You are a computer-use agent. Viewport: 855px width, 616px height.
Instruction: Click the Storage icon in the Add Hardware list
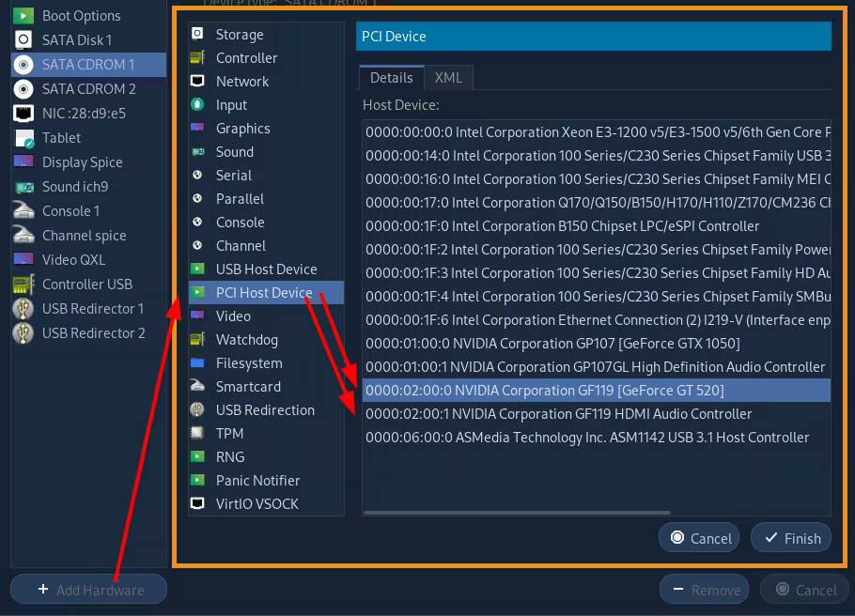tap(197, 34)
